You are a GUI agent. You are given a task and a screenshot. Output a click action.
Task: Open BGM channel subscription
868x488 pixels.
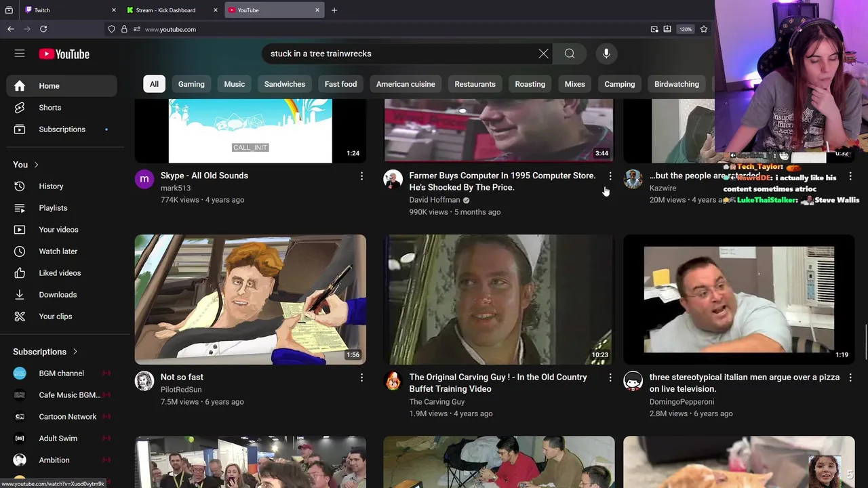point(62,373)
